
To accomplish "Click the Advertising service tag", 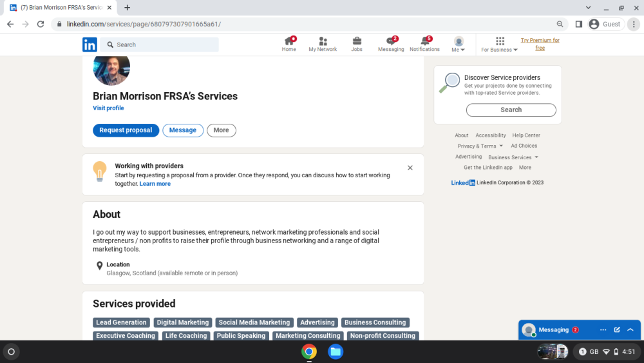I will pyautogui.click(x=317, y=323).
